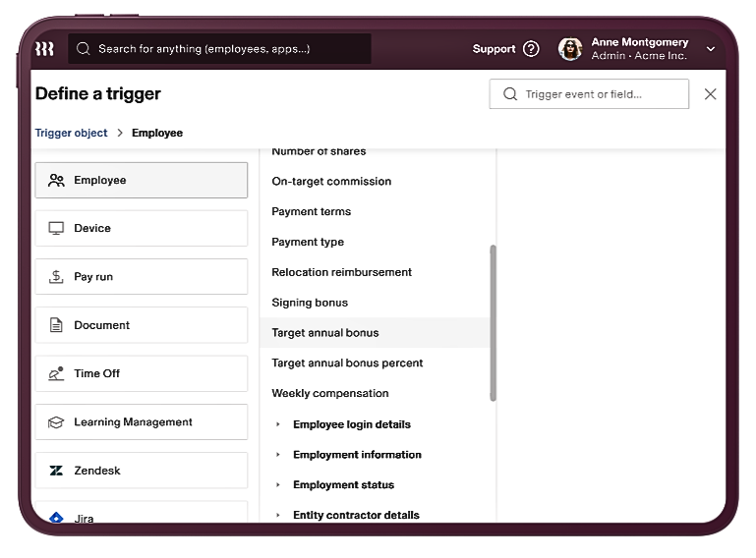This screenshot has width=756, height=558.
Task: Click the Learning Management graduation cap icon
Action: coord(56,422)
